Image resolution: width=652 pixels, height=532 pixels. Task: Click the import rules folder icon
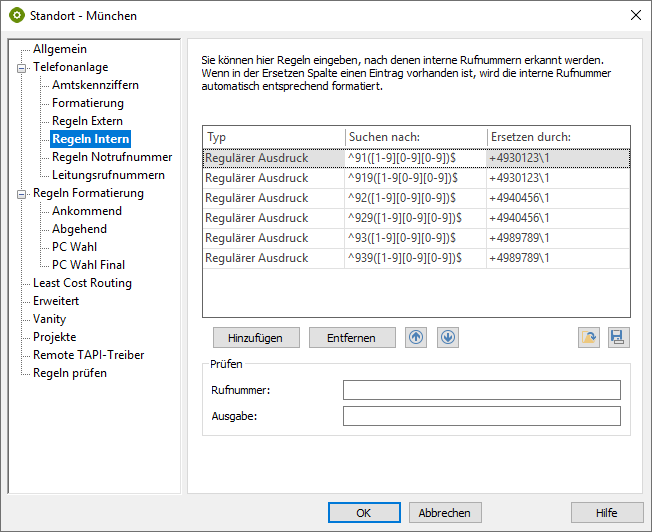pos(589,338)
